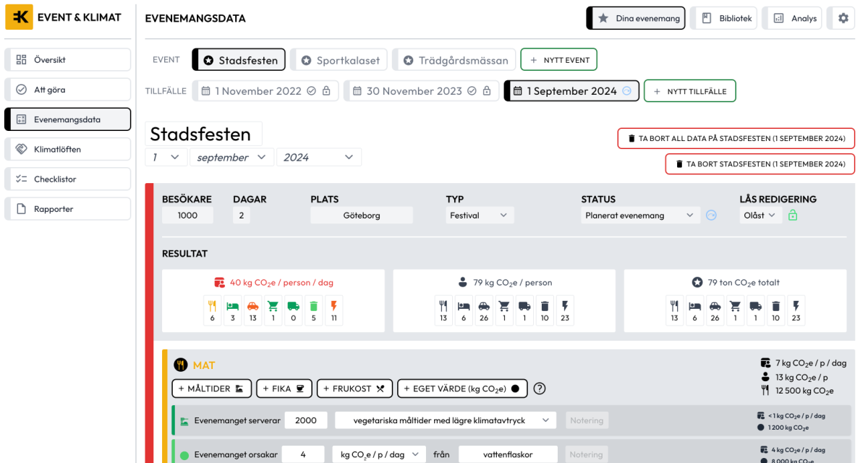
Task: Expand the september month dropdown
Action: pos(231,158)
